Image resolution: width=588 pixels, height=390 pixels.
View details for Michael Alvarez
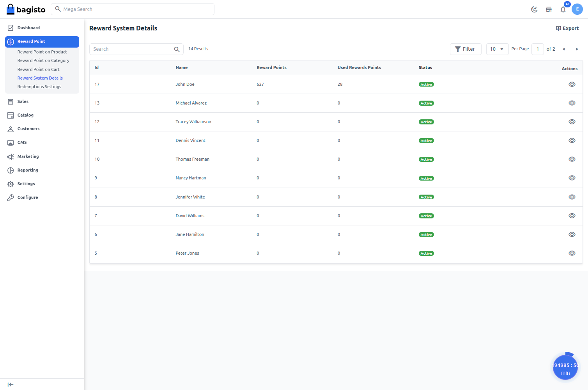click(572, 103)
